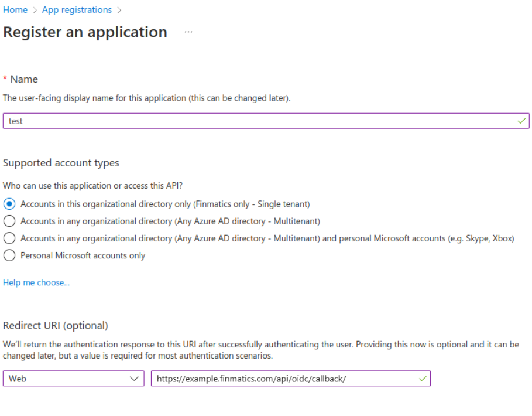Click the green checkmark on the Name field
This screenshot has height=416, width=532.
520,121
